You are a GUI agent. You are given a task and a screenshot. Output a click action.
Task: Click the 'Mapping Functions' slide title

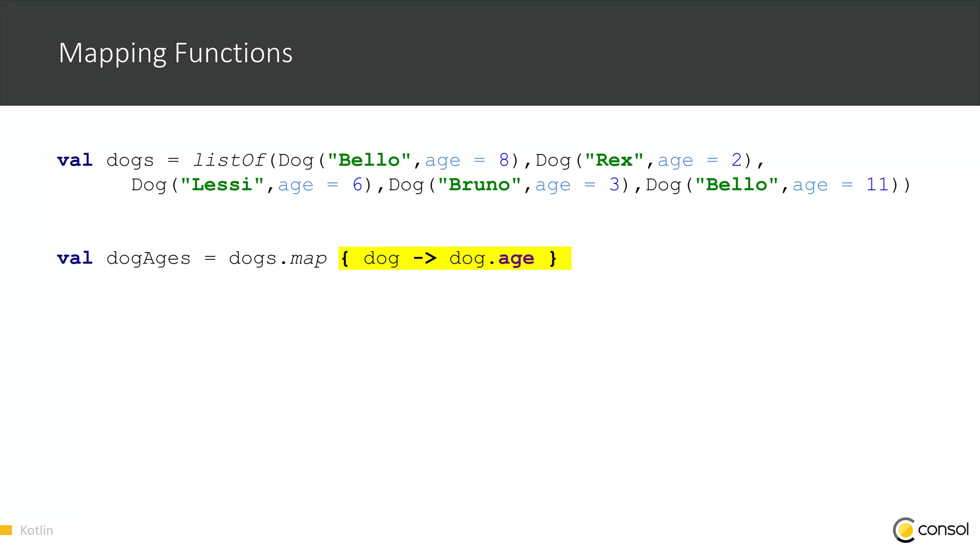coord(176,54)
